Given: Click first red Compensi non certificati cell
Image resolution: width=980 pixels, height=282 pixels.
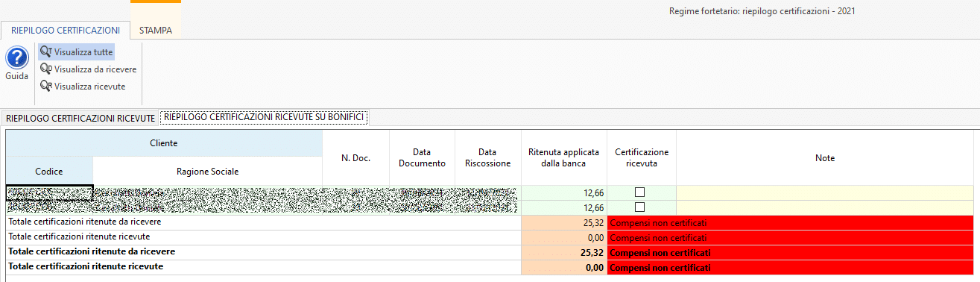Looking at the screenshot, I should pos(791,222).
